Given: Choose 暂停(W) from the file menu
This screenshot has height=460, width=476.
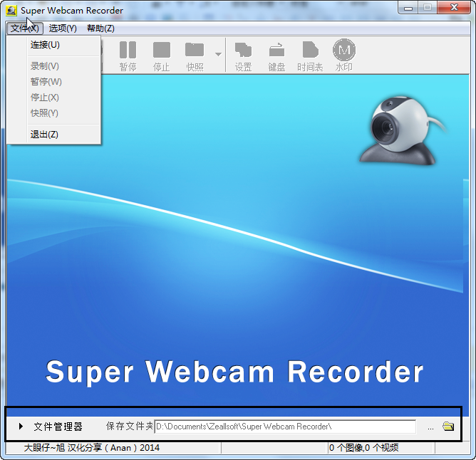Looking at the screenshot, I should coord(53,82).
